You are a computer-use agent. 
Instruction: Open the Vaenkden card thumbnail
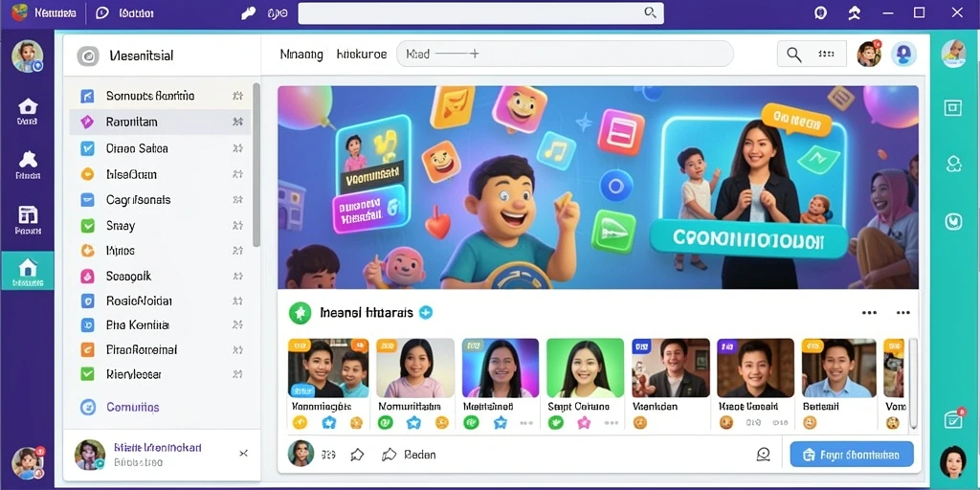[671, 368]
